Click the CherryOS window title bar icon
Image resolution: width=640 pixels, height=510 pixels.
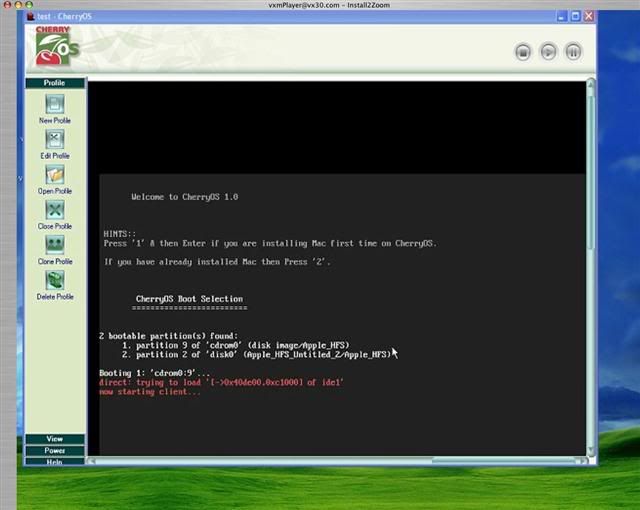[x=31, y=16]
